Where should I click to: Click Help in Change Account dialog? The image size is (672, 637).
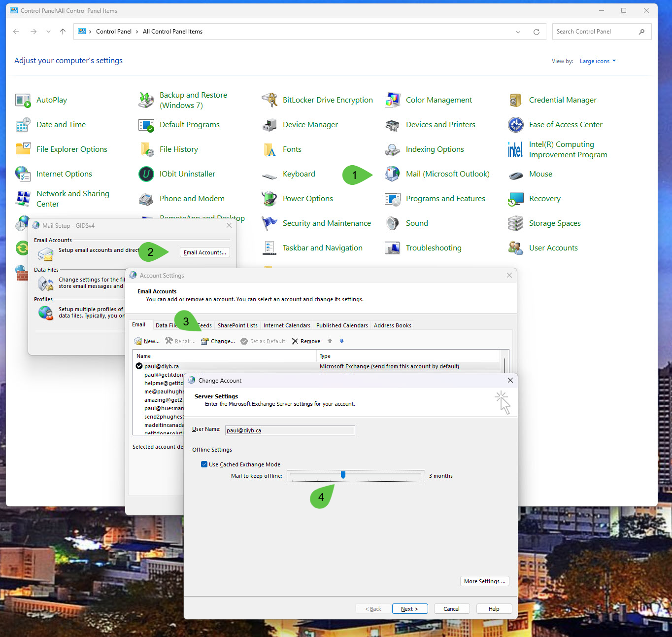[x=494, y=609]
